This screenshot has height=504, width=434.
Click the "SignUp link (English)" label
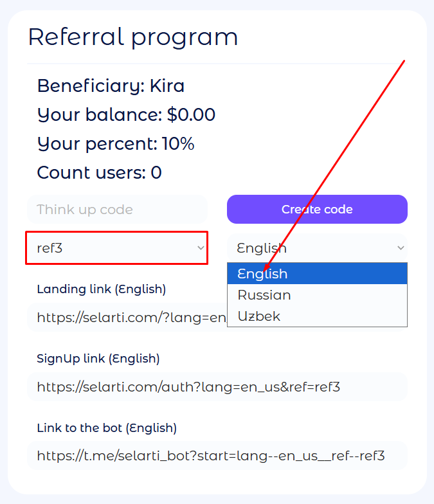point(98,359)
